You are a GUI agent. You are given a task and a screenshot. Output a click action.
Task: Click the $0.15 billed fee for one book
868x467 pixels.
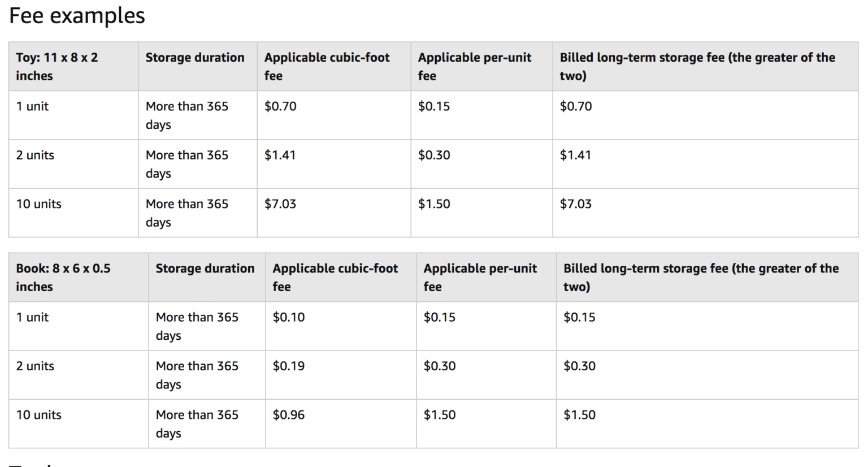coord(577,317)
